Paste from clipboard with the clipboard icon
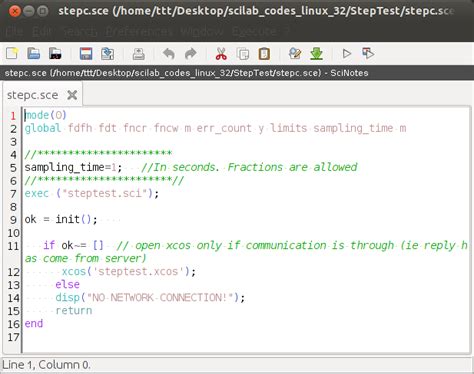This screenshot has width=474, height=374. (x=264, y=53)
